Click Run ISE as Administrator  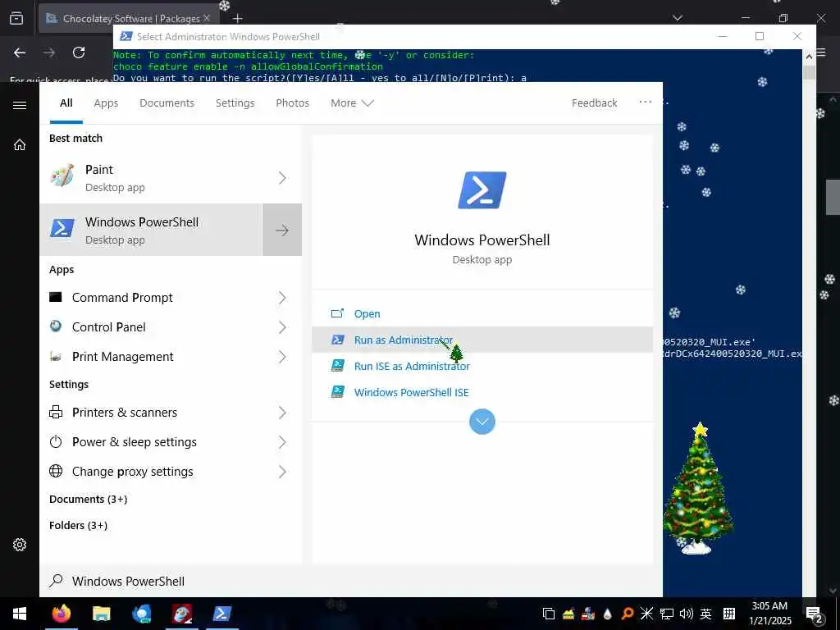pos(482,366)
